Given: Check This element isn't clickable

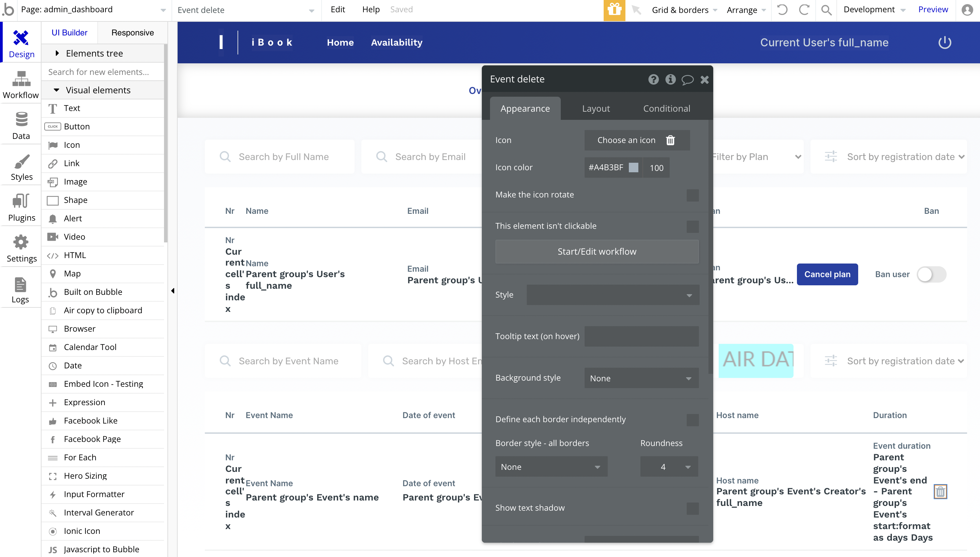Looking at the screenshot, I should [692, 226].
